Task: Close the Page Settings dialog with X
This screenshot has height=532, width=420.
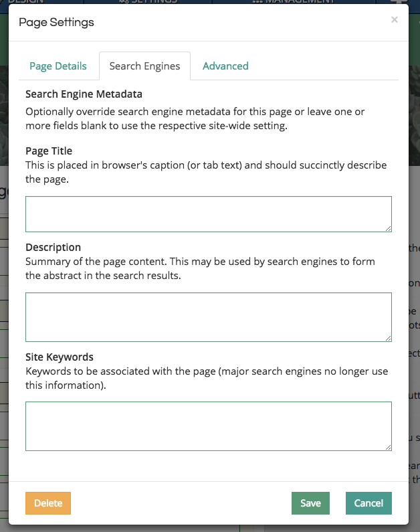Action: (395, 20)
